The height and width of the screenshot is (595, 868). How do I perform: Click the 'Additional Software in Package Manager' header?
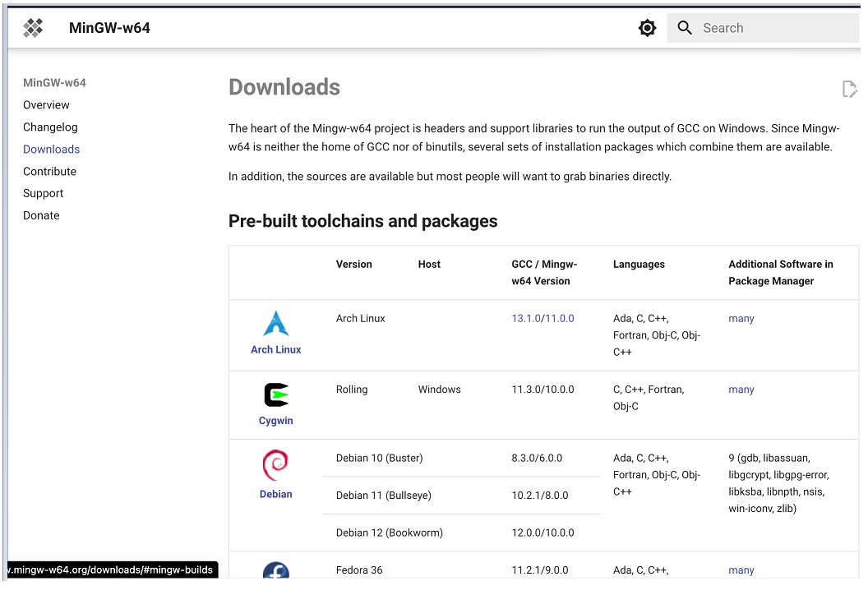pos(781,272)
